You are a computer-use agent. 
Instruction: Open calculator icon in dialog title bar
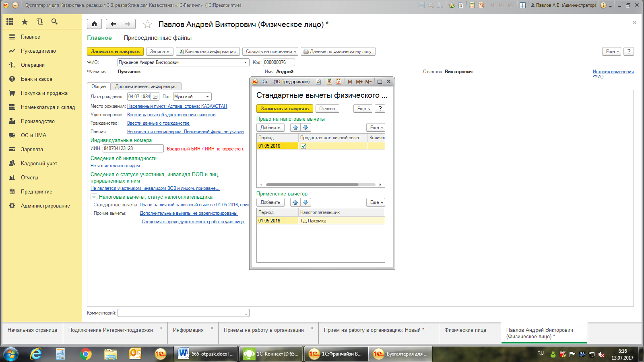(x=329, y=82)
